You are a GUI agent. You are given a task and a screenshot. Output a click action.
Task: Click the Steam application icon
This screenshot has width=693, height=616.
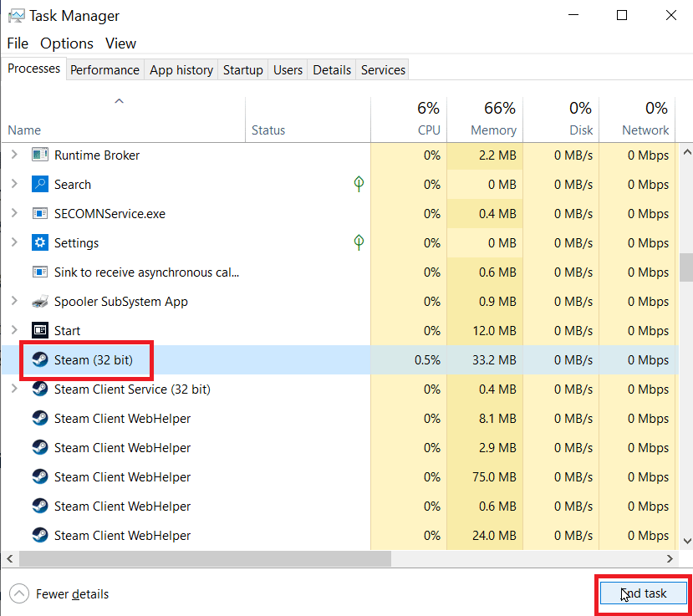(x=39, y=359)
